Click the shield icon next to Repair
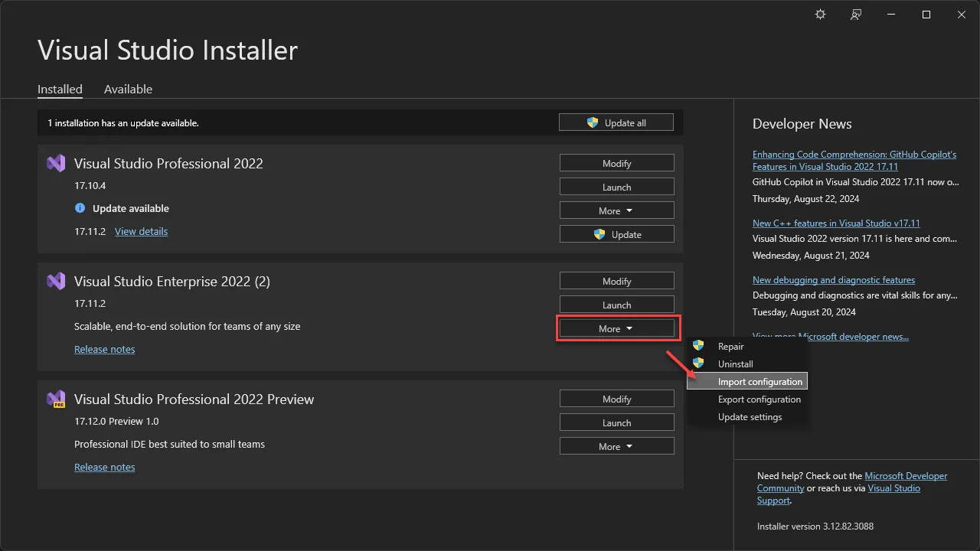Viewport: 980px width, 551px height. pos(698,346)
